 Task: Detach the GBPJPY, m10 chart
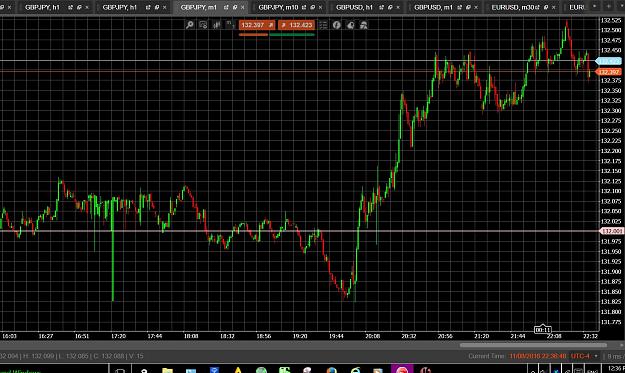[304, 7]
